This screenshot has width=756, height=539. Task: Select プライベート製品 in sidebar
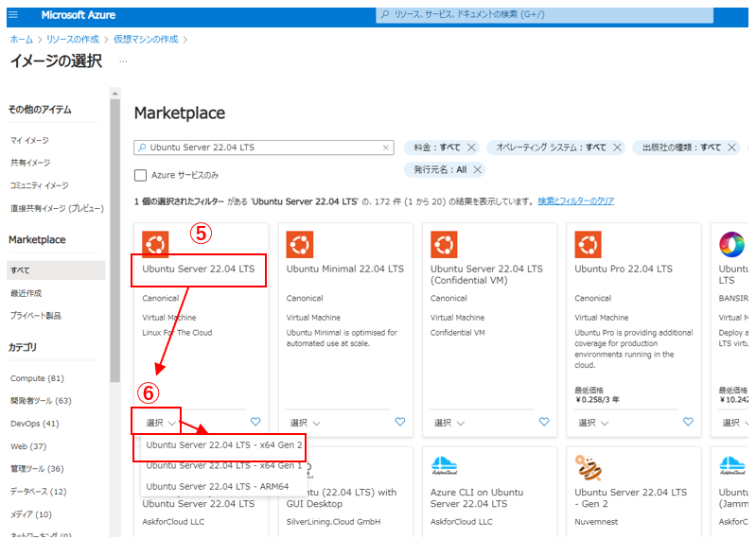[x=36, y=316]
